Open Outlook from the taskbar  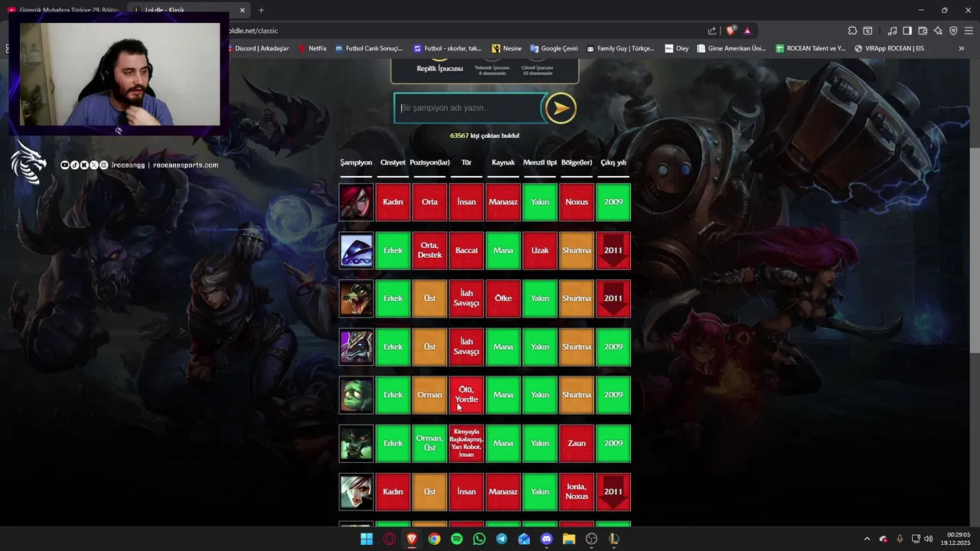(524, 539)
